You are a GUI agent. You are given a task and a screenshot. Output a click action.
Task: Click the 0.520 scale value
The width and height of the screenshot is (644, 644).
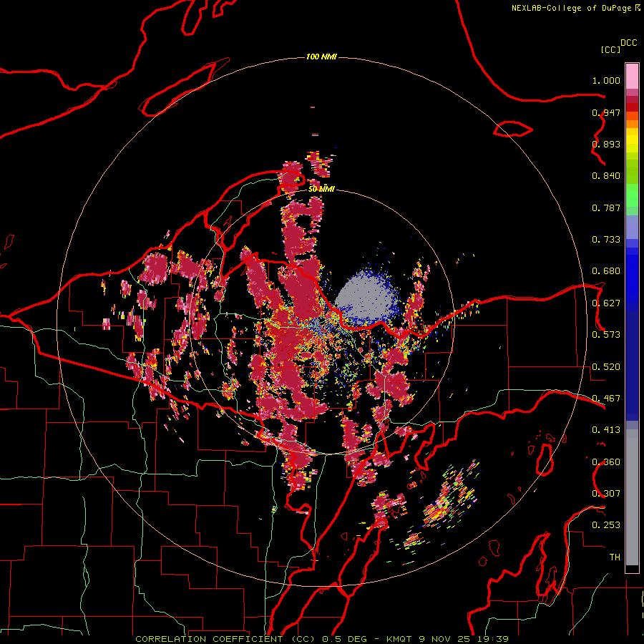tap(606, 367)
